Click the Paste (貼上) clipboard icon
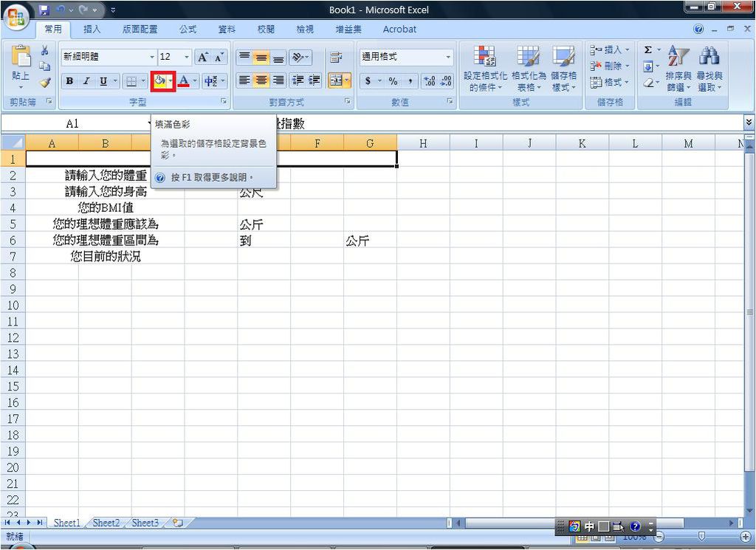Screen dimensions: 756x550 (x=20, y=57)
